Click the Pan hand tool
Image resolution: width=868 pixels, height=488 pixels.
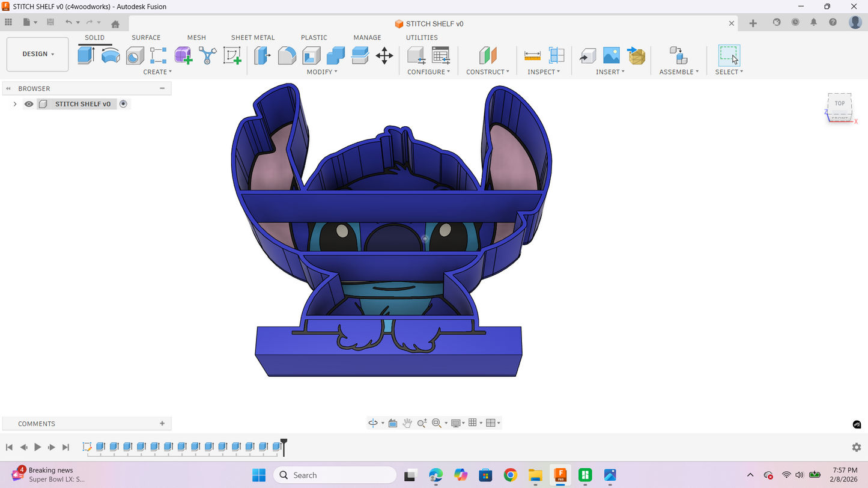(x=407, y=423)
